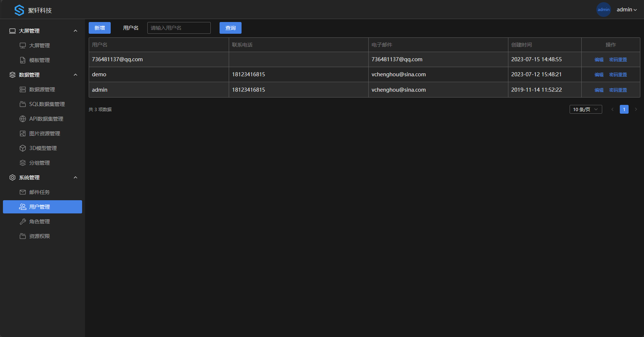Screen dimensions: 644x337
Task: Reset password for 736481137@qq.com
Action: pos(618,59)
